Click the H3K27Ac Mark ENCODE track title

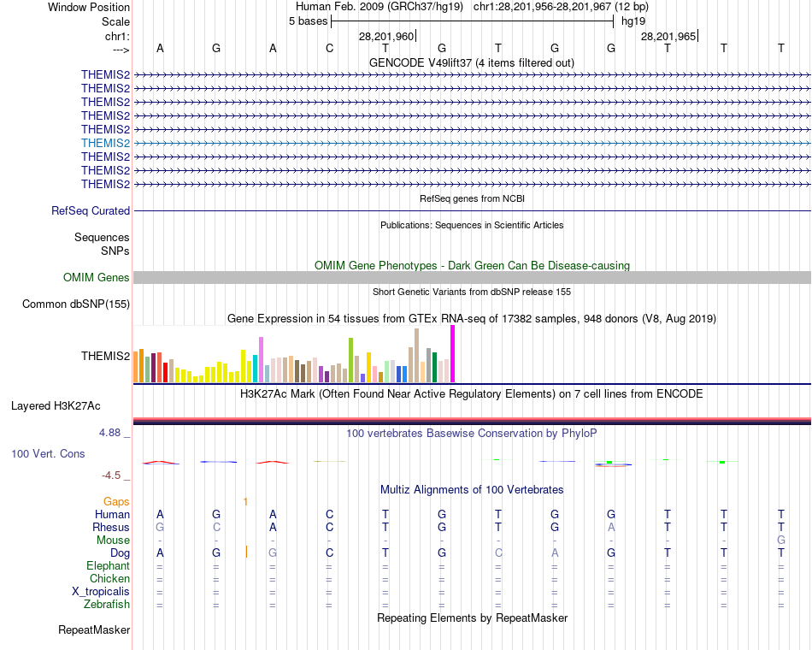click(x=472, y=394)
